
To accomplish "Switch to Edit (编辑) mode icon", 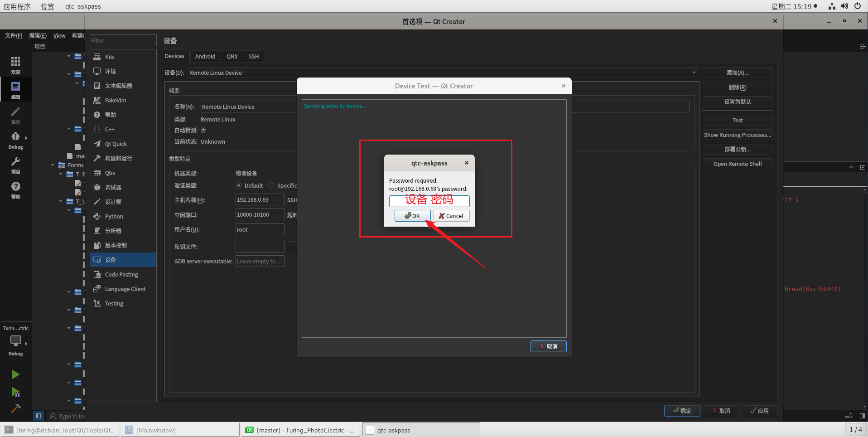I will pos(15,90).
